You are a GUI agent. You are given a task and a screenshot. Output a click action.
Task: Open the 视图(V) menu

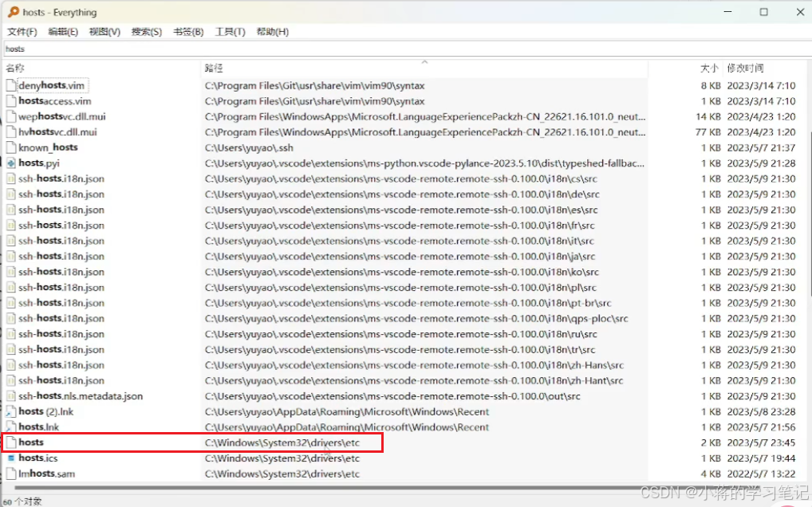click(x=104, y=32)
